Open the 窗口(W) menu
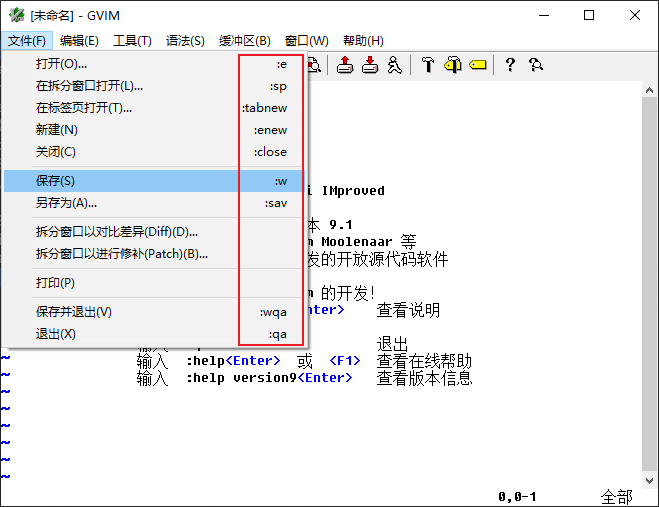The image size is (659, 507). tap(306, 41)
